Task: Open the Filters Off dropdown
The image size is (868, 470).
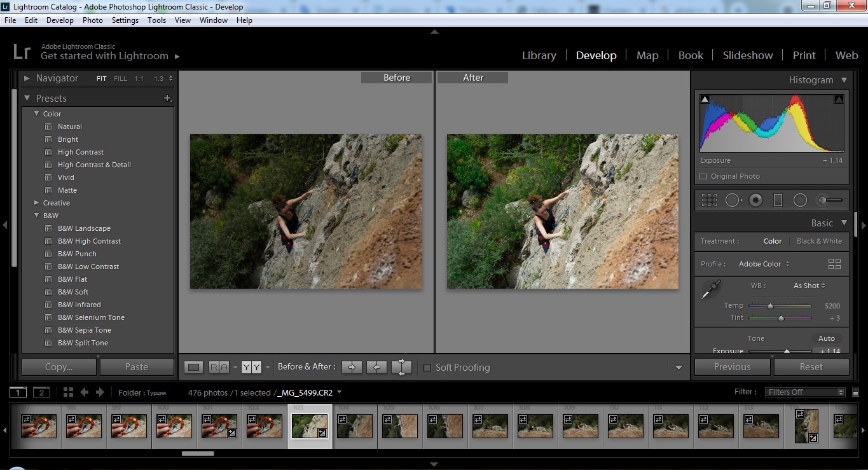Action: (x=805, y=392)
